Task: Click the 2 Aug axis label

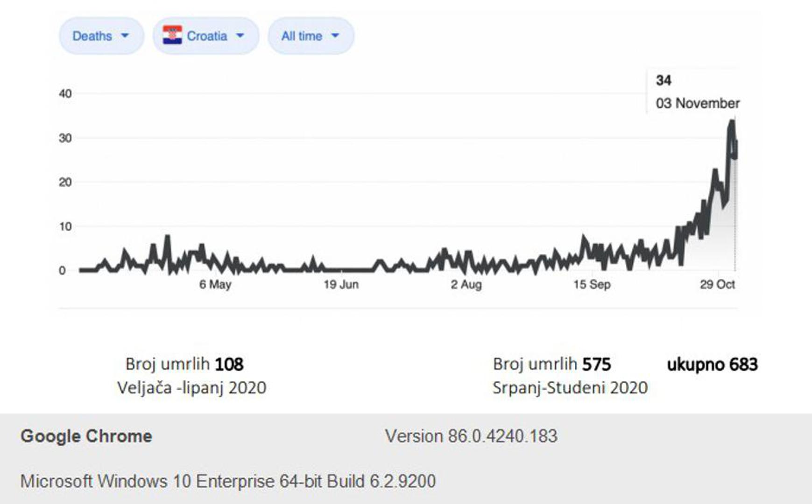Action: [466, 284]
